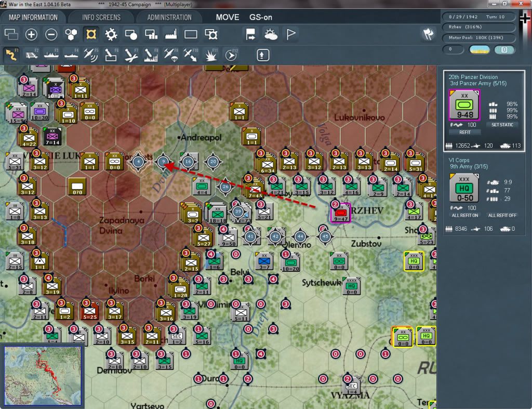Click the field showing the number 8
This screenshot has width=532, height=409.
click(x=453, y=49)
